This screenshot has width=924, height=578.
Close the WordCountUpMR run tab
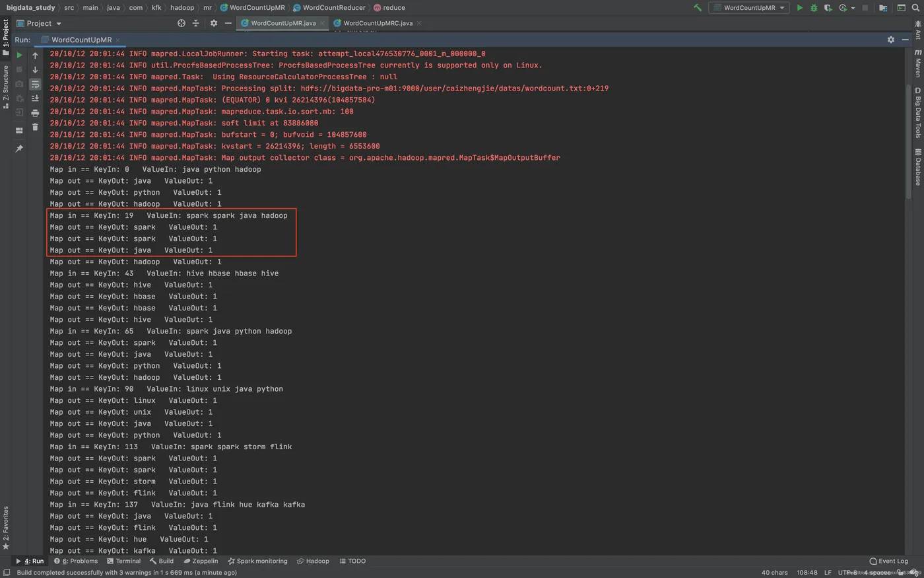coord(117,40)
